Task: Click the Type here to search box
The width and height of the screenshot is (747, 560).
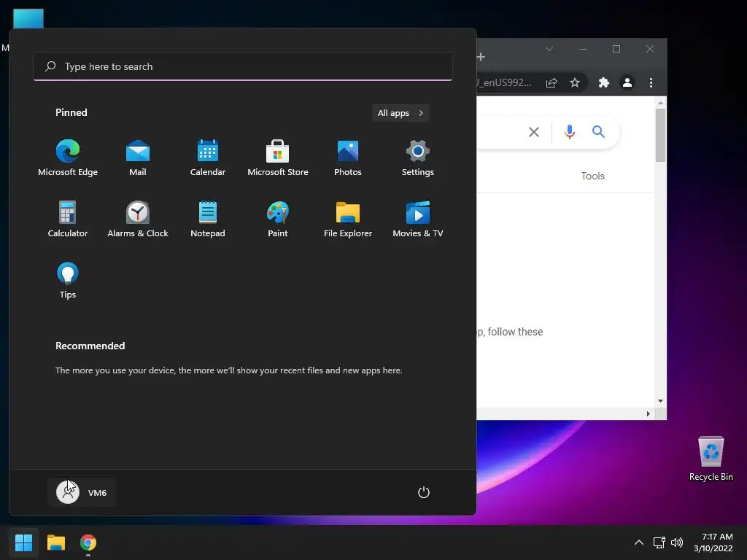Action: click(x=243, y=66)
